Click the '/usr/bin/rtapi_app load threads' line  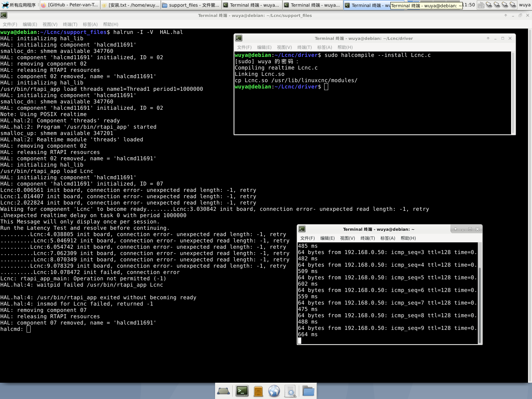click(102, 89)
